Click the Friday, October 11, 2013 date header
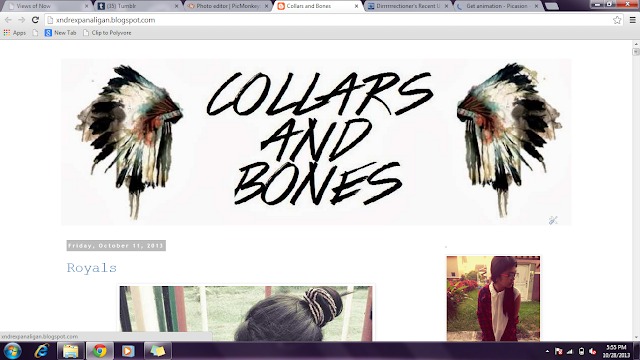Viewport: 640px width, 360px height. pos(116,246)
